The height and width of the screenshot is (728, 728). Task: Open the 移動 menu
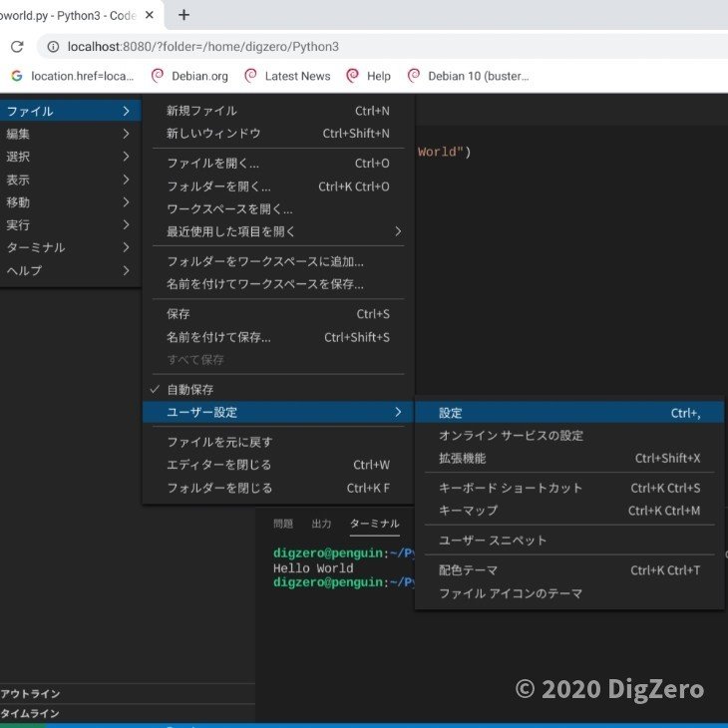70,202
